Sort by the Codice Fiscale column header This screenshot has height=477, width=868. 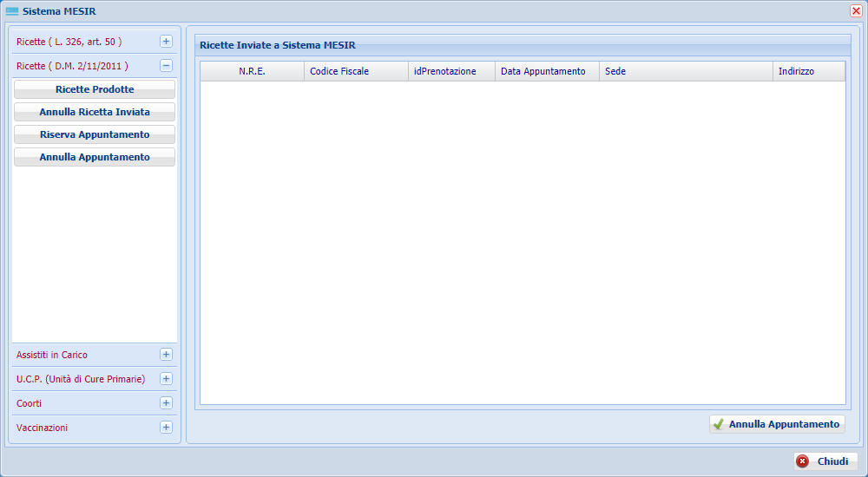click(x=357, y=71)
